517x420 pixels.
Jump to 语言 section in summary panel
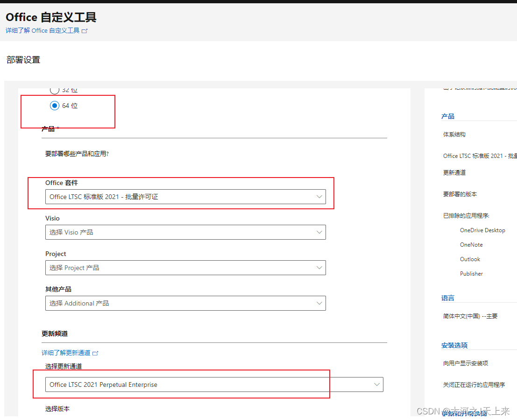point(448,298)
